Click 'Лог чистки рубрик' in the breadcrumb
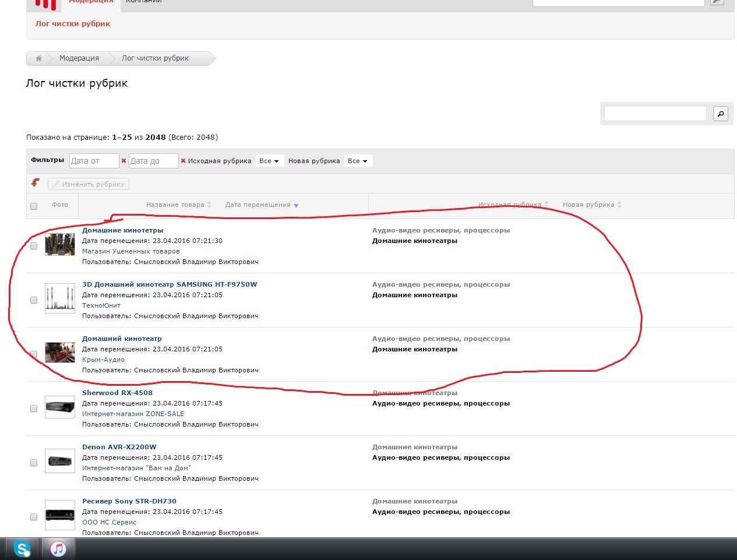 155,58
